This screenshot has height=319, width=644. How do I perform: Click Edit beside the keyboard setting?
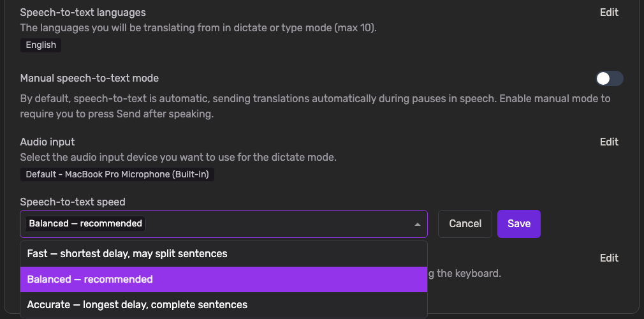point(609,258)
